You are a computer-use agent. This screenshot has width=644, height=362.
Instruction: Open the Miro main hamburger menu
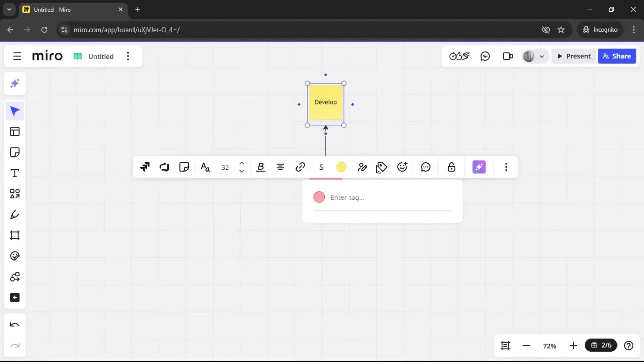pos(17,56)
